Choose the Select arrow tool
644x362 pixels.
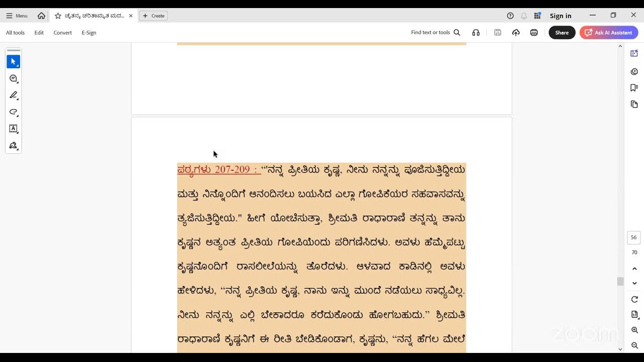pos(14,61)
